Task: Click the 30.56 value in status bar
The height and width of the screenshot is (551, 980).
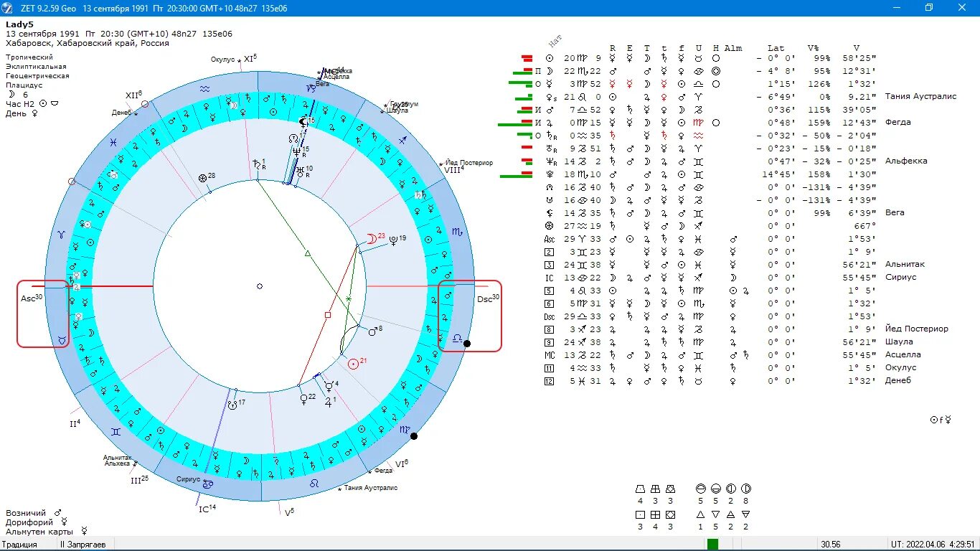Action: click(x=831, y=545)
